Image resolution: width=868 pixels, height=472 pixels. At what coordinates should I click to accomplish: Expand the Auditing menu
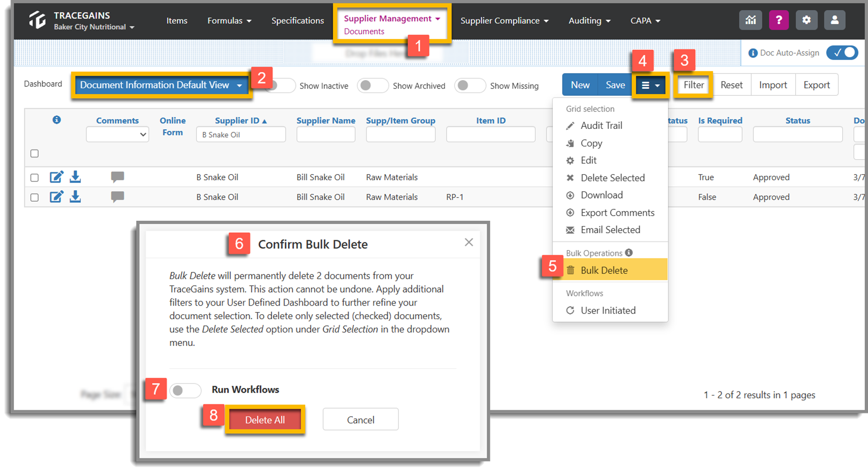[x=589, y=21]
